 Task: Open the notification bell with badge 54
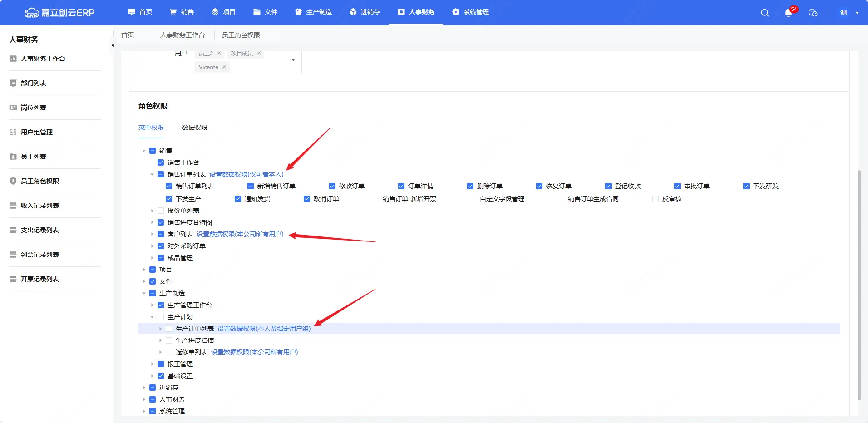pyautogui.click(x=789, y=13)
